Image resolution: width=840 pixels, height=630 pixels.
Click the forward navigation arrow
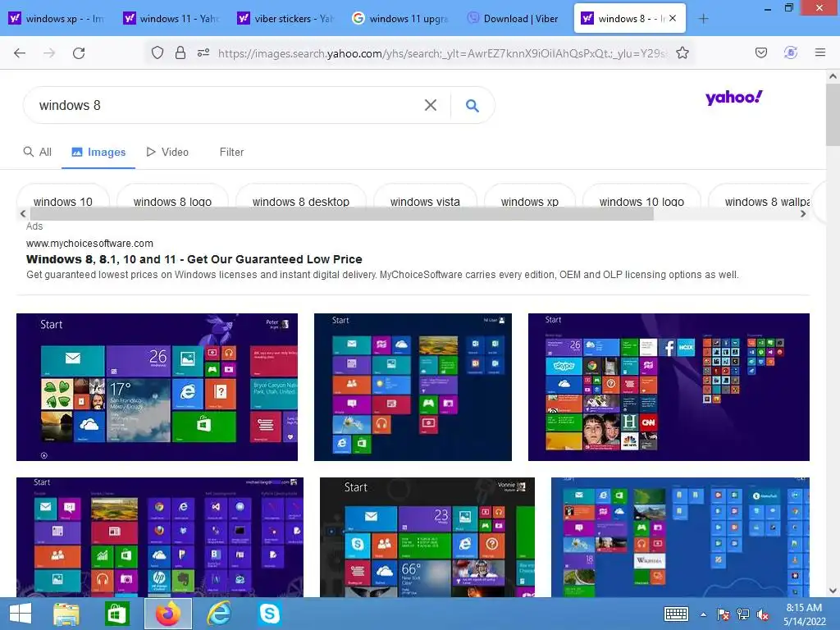[49, 52]
